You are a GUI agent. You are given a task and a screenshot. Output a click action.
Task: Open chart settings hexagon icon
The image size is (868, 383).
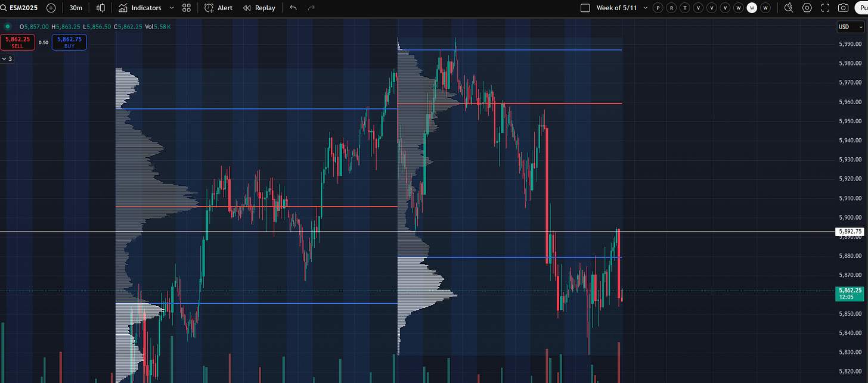coord(807,8)
